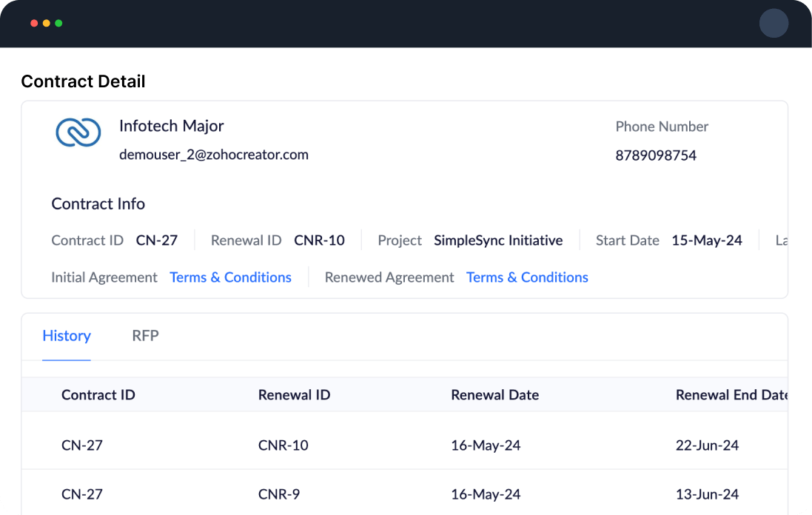Click the Zoho Creator logo icon
812x515 pixels.
78,132
